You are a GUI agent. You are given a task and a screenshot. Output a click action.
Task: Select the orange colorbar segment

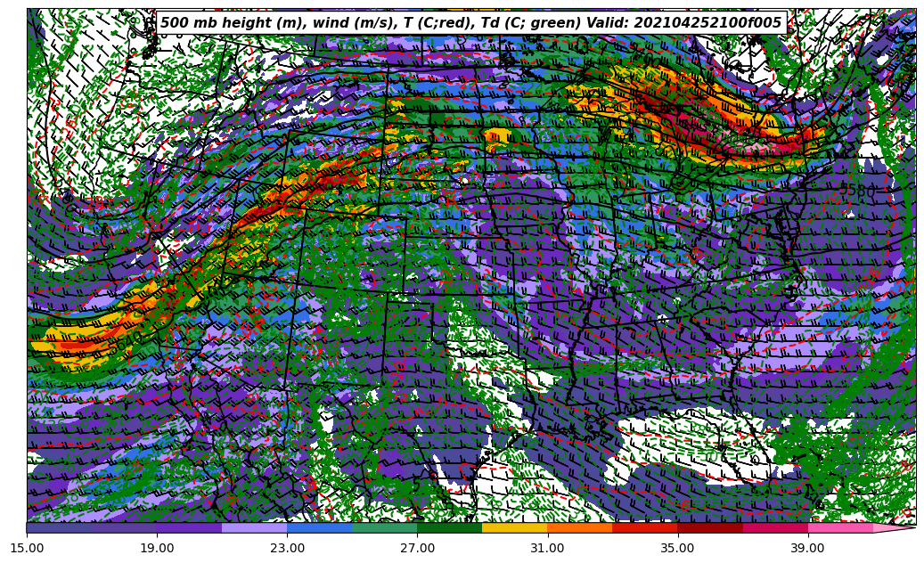point(579,528)
